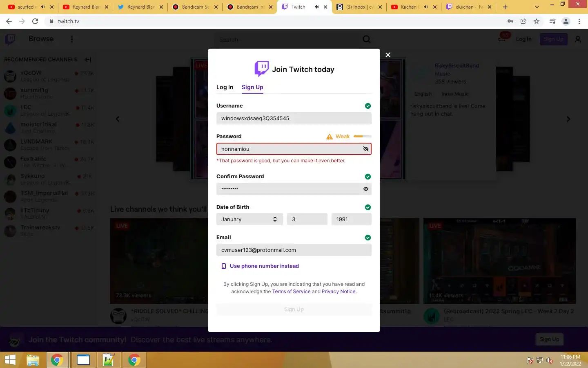The height and width of the screenshot is (368, 588).
Task: Toggle password visibility in Password field
Action: tap(366, 149)
